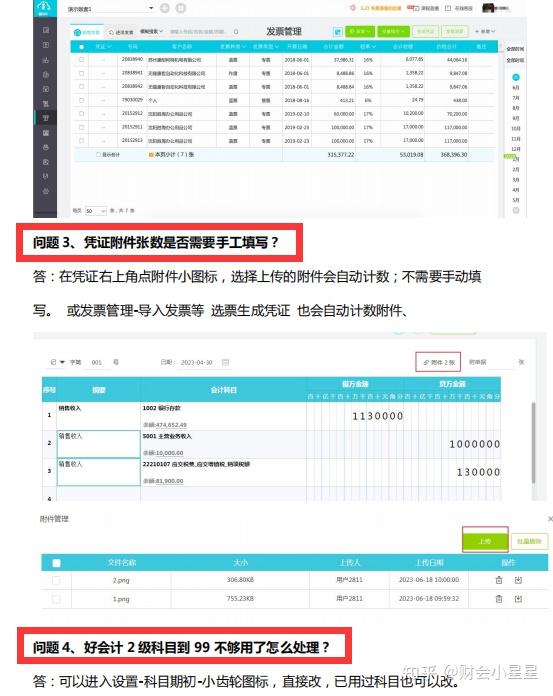Check the row of invoice 79030029
553x696 pixels.
point(81,100)
